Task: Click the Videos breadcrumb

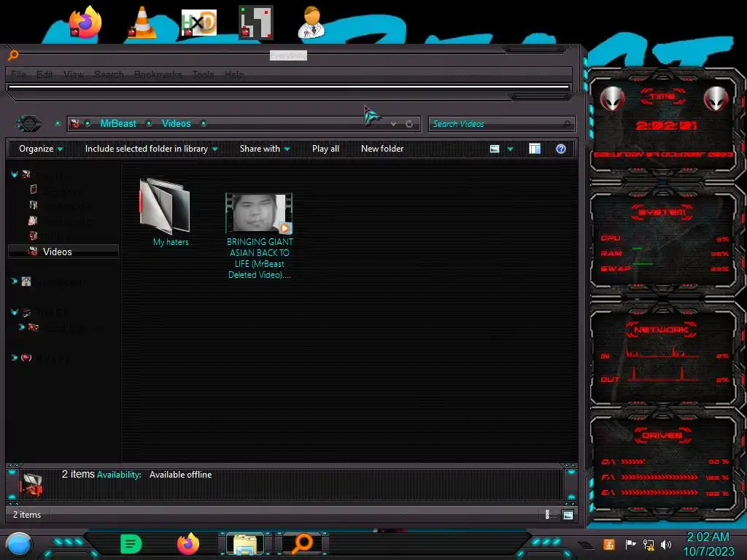Action: coord(177,124)
